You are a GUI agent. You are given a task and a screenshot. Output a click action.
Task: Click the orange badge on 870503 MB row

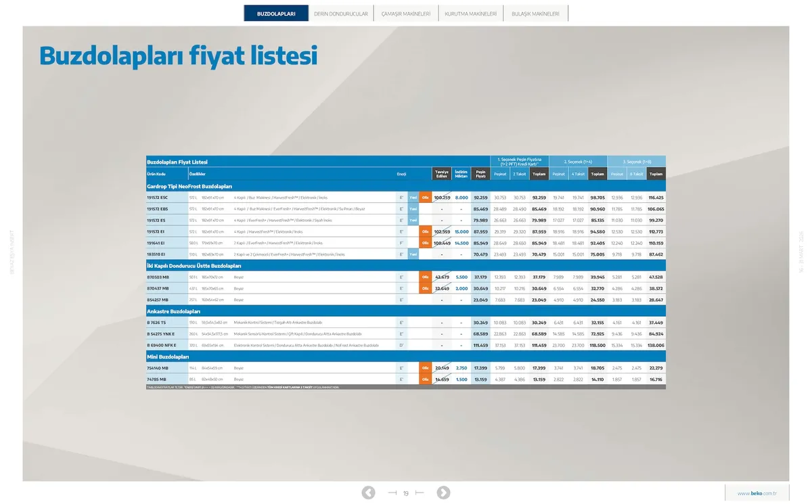coord(425,277)
